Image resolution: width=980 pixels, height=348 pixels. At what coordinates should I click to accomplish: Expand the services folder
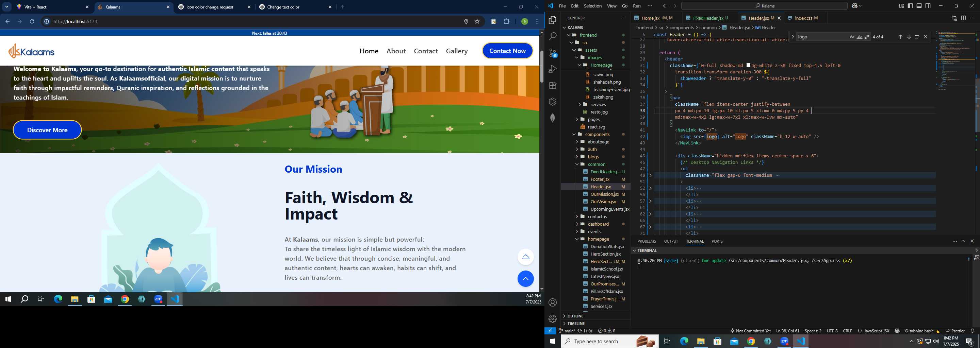pos(598,104)
